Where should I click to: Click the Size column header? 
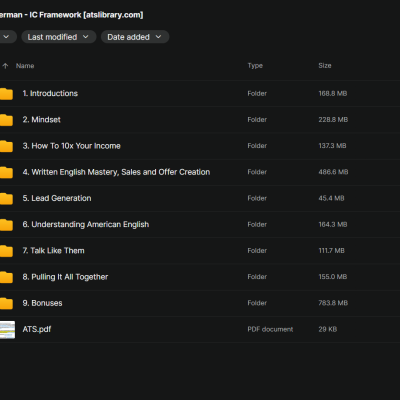click(325, 66)
